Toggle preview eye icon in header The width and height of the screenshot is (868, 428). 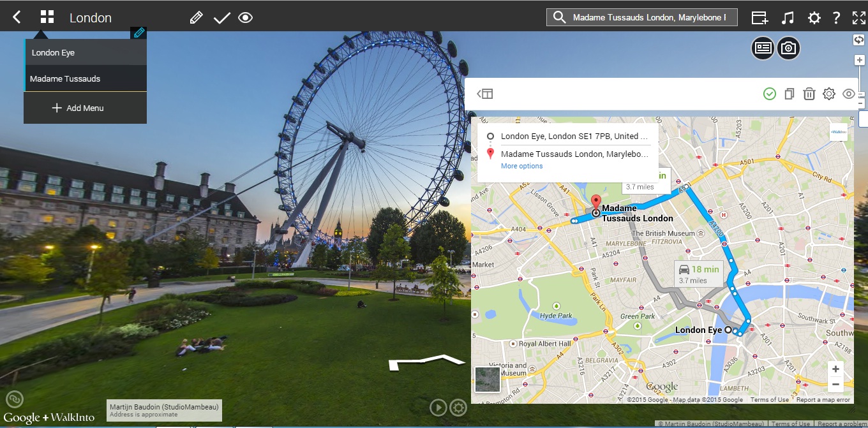point(246,18)
